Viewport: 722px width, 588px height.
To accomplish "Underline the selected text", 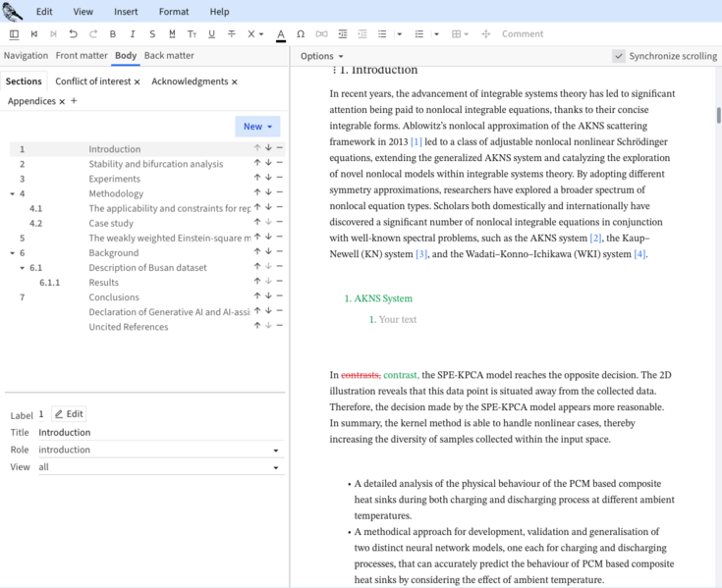I will [x=212, y=34].
